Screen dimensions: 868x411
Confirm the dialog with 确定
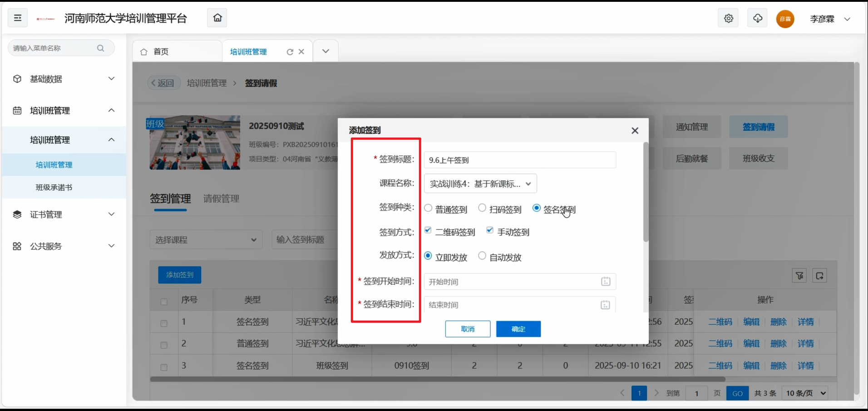pyautogui.click(x=518, y=329)
